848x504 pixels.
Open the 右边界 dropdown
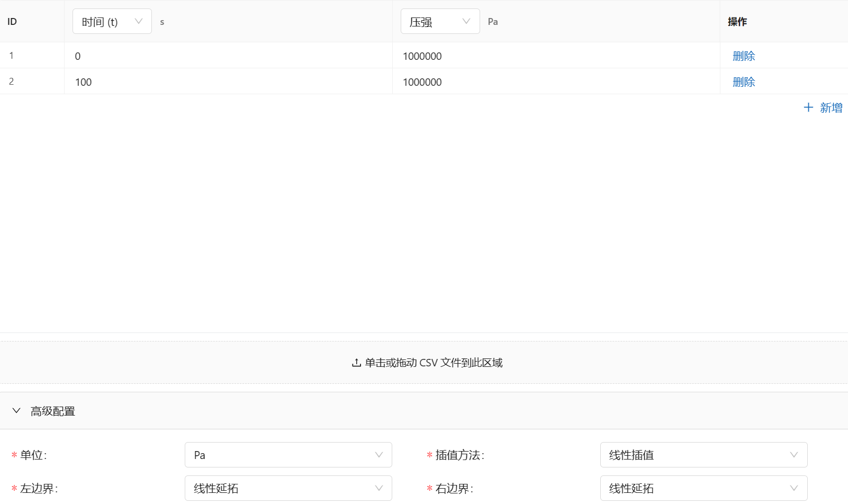pyautogui.click(x=704, y=488)
